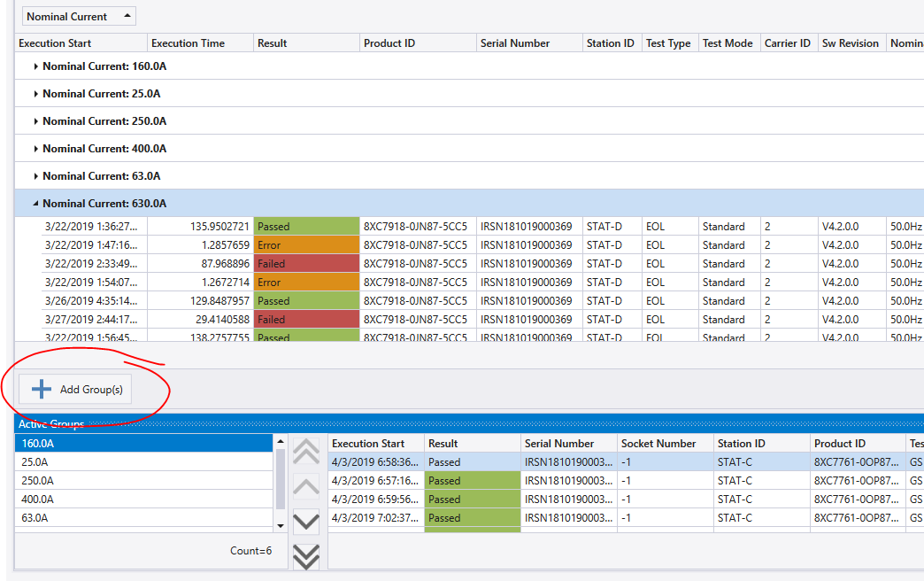Click the Add Group(s) button

[75, 390]
